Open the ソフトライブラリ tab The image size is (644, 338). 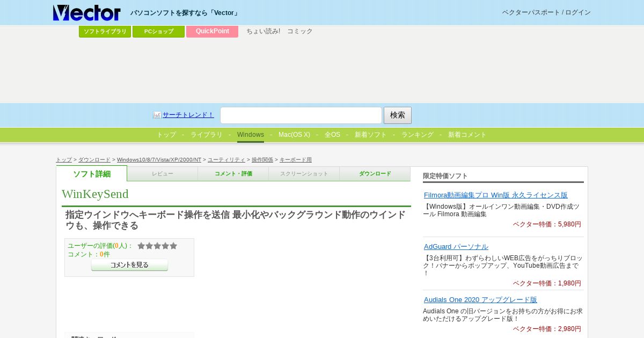tap(105, 31)
